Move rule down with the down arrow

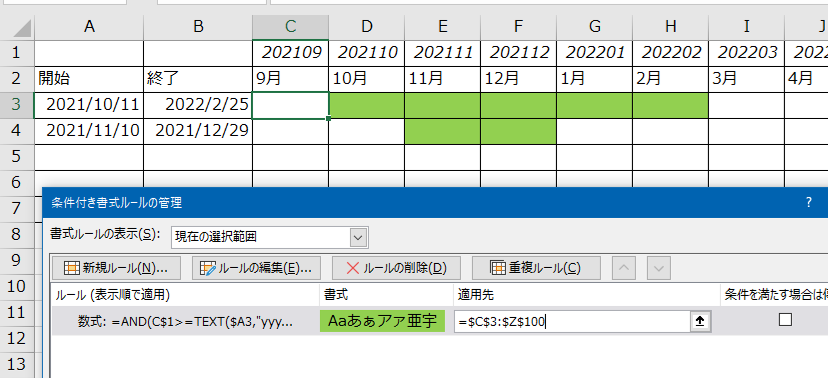point(658,268)
